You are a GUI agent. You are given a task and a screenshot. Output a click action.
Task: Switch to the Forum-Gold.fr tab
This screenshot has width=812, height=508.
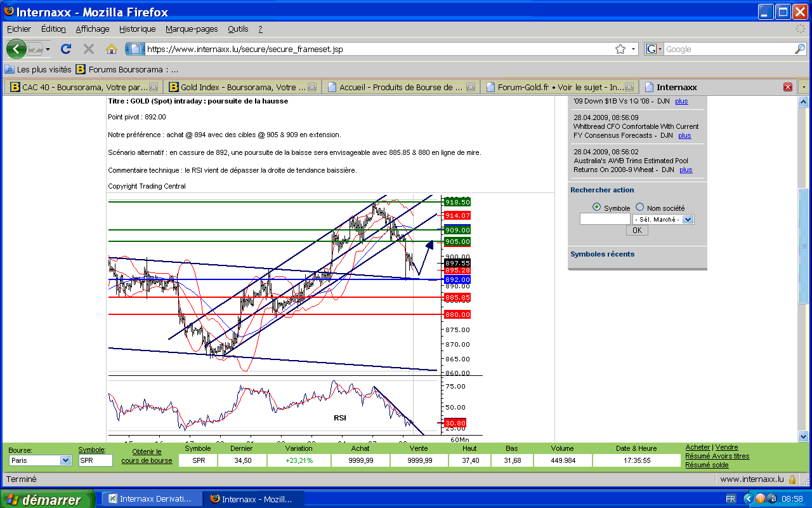coord(559,87)
